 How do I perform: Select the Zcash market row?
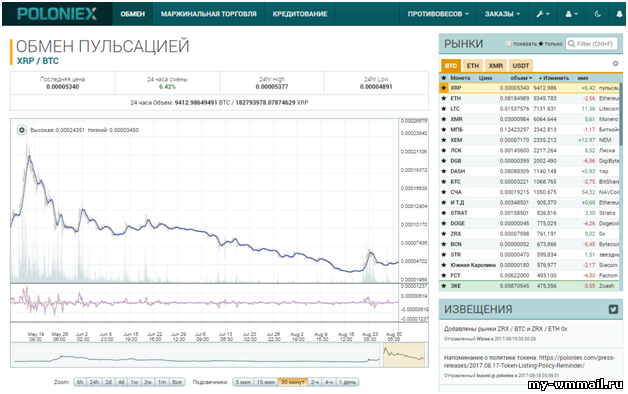(x=529, y=285)
